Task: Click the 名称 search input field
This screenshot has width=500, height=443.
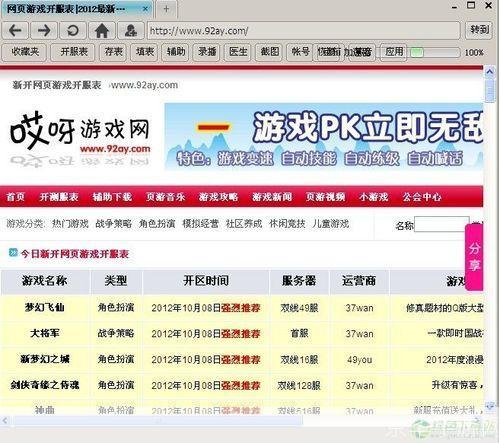Action: tap(442, 224)
